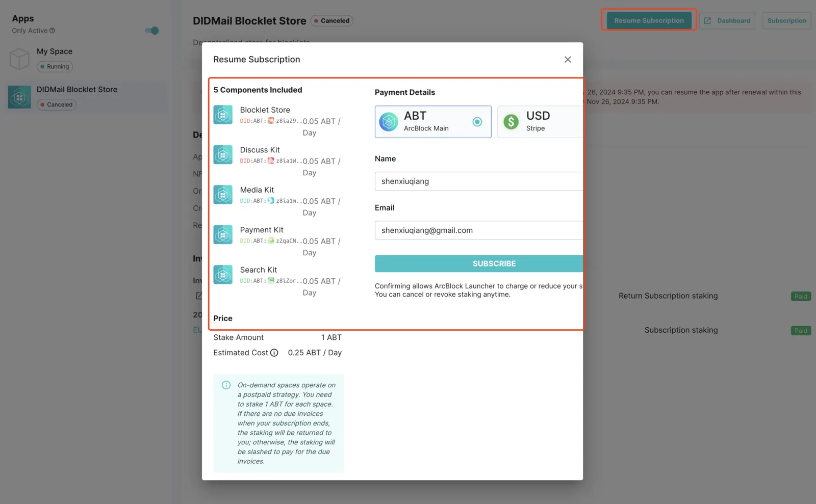The height and width of the screenshot is (504, 816).
Task: Click the Resume Subscription header button
Action: (x=649, y=20)
